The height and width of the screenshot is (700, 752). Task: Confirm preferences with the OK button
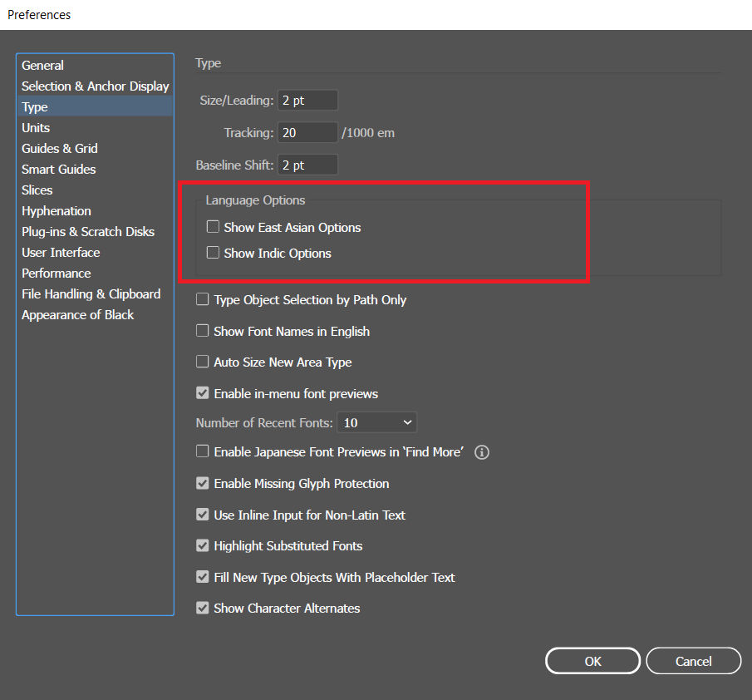click(x=592, y=660)
